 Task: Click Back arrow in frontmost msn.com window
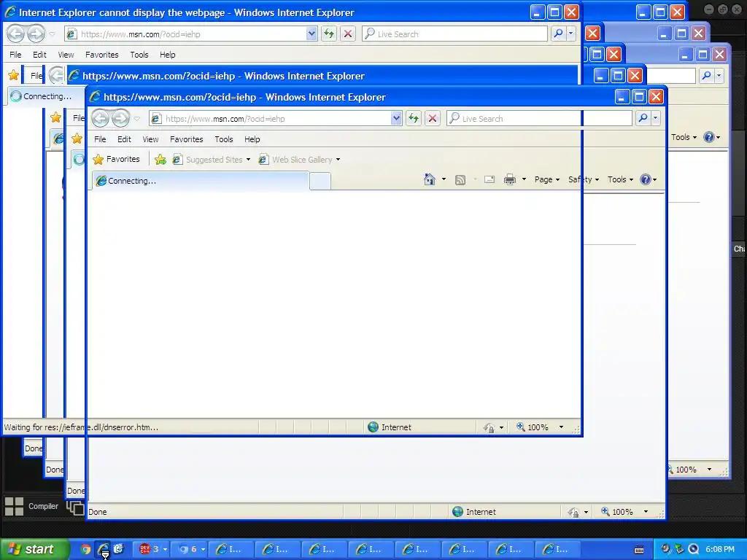point(100,119)
